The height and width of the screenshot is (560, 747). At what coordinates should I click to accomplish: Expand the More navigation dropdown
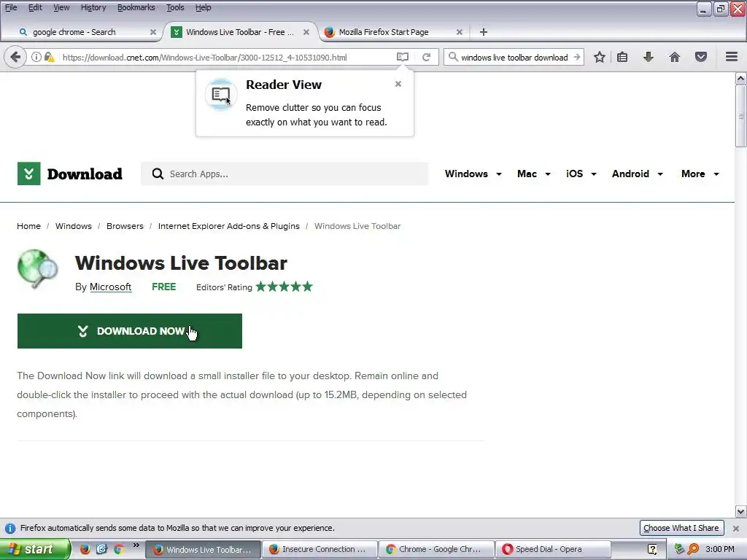[x=700, y=174]
